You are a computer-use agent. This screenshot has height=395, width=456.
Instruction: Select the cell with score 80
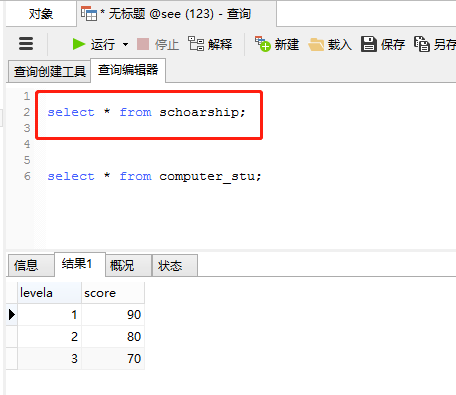113,337
